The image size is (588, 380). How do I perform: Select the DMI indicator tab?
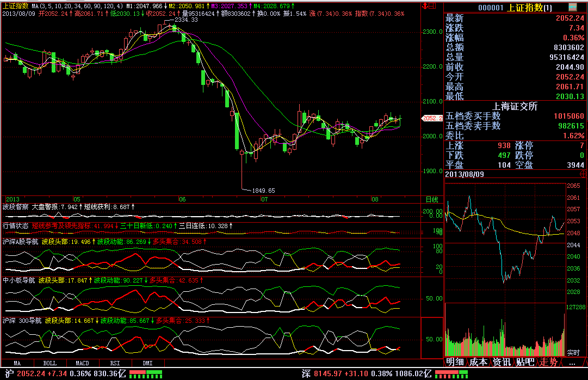click(148, 363)
